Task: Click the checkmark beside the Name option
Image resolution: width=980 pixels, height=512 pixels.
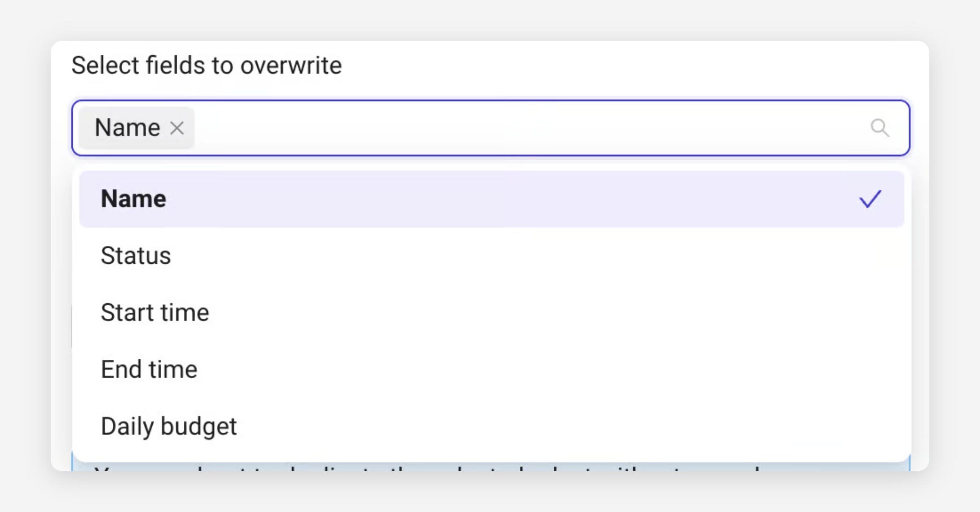Action: [x=870, y=199]
